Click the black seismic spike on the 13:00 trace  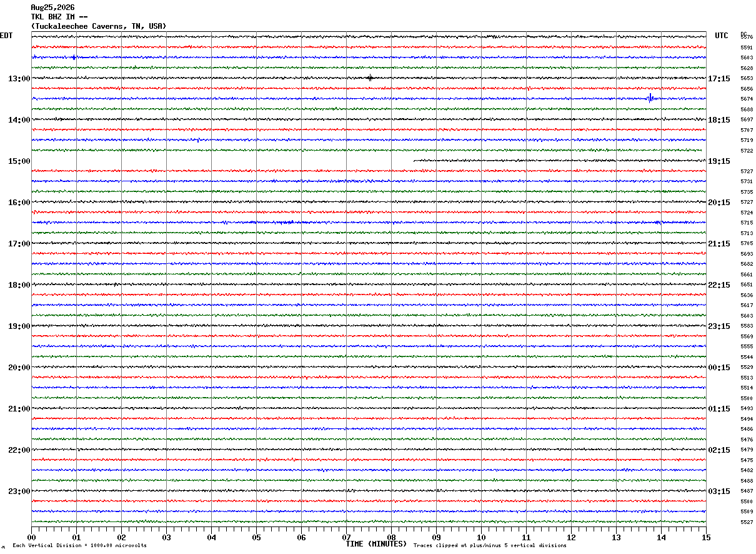[x=370, y=78]
